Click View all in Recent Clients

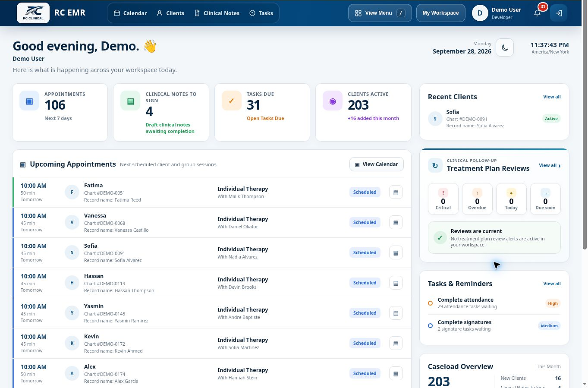point(552,97)
